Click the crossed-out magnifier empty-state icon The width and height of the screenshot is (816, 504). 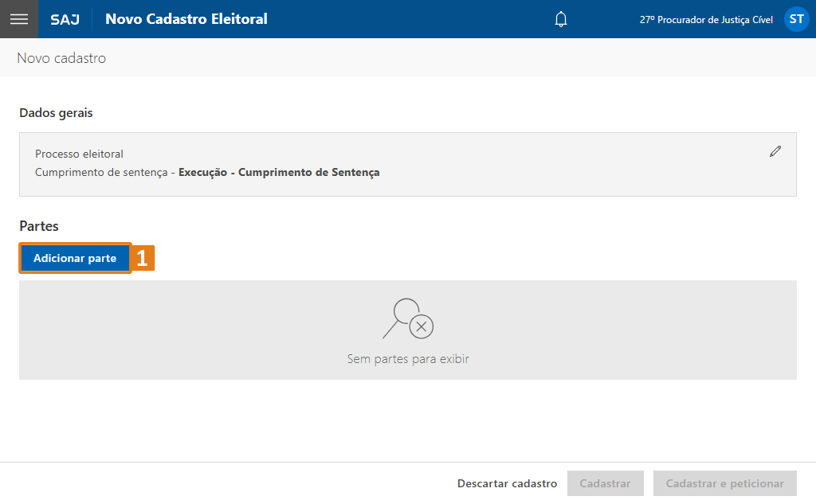[407, 319]
